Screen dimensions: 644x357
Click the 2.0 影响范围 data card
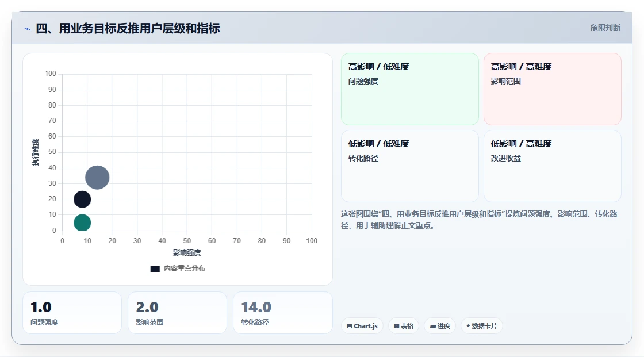(178, 313)
